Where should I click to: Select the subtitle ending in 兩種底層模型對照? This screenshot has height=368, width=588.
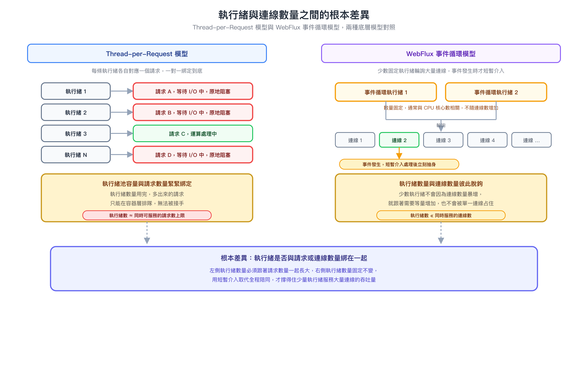[x=294, y=27]
